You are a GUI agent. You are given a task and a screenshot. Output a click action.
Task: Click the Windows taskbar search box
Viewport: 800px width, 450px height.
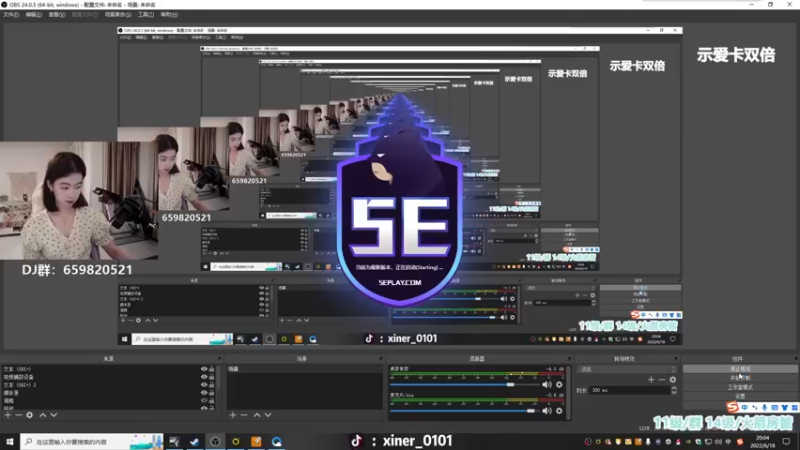(x=92, y=441)
